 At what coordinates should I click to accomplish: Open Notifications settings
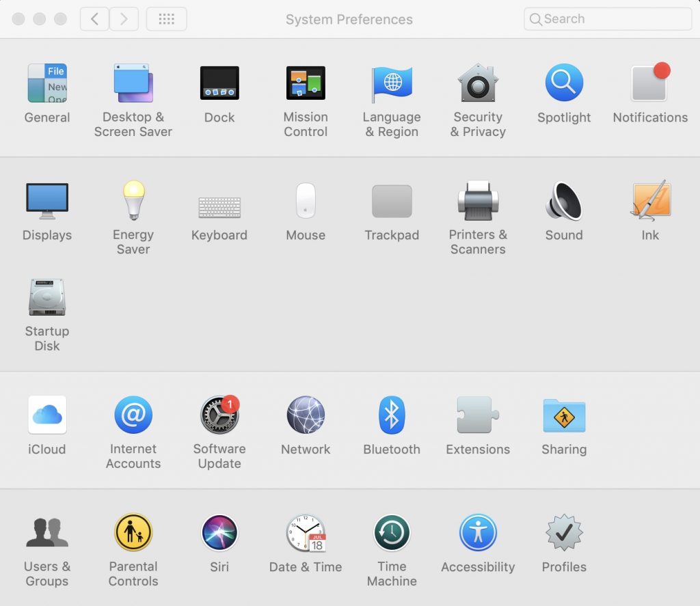pos(650,83)
